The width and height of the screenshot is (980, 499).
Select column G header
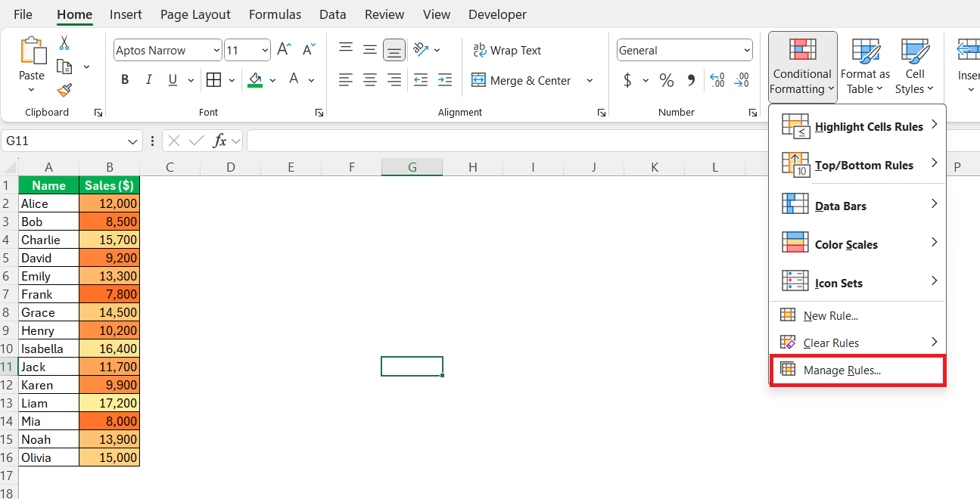pos(412,167)
